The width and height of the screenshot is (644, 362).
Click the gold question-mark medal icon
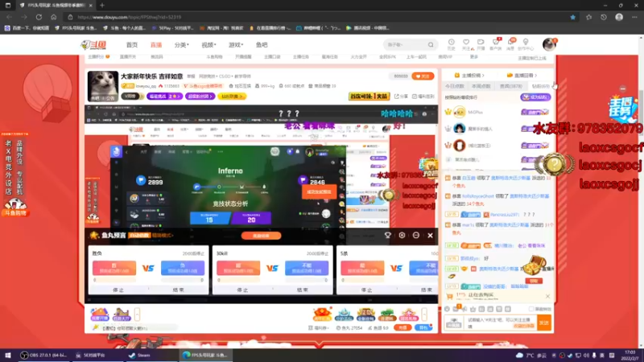tap(553, 165)
